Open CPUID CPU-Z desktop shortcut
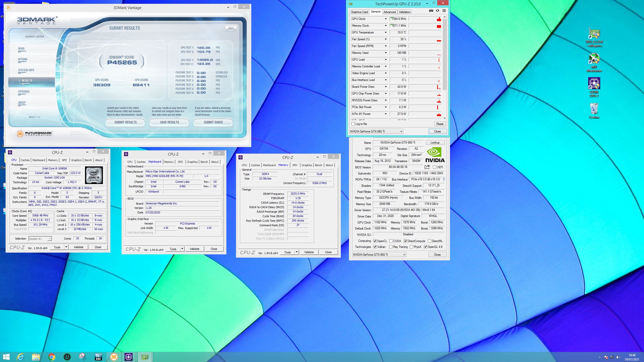This screenshot has height=362, width=644. point(594,87)
